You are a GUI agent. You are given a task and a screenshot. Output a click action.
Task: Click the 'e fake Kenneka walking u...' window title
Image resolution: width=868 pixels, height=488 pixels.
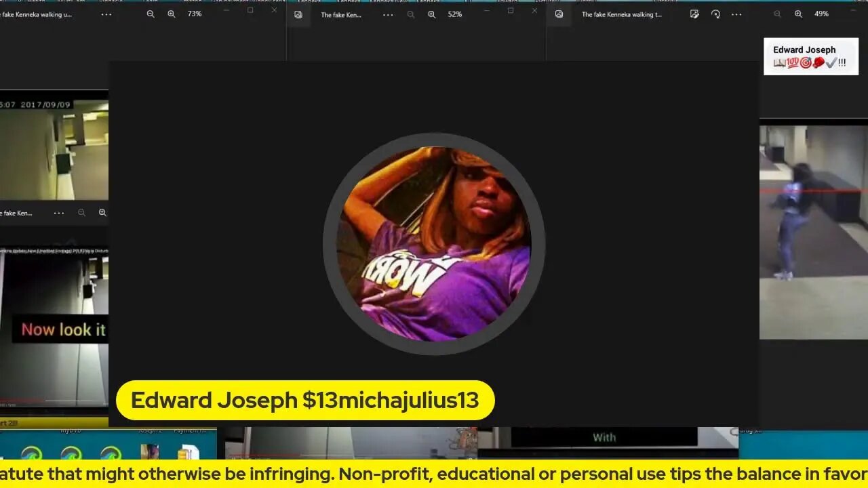36,14
